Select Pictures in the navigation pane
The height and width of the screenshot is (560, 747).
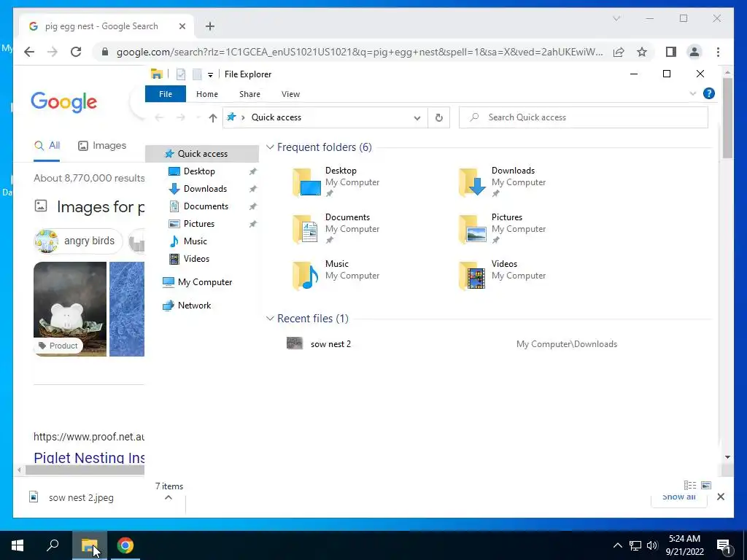tap(198, 224)
